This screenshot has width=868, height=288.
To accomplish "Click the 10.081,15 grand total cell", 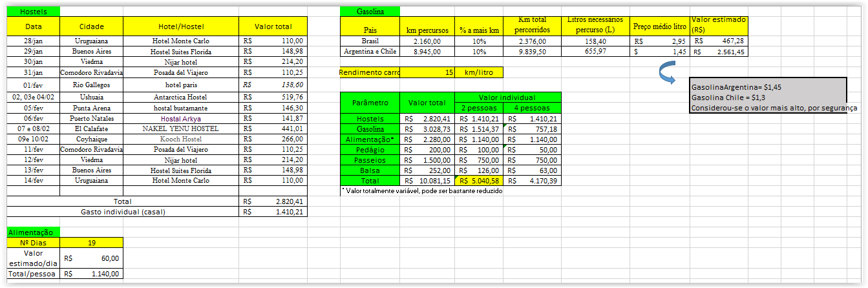I will pos(427,181).
